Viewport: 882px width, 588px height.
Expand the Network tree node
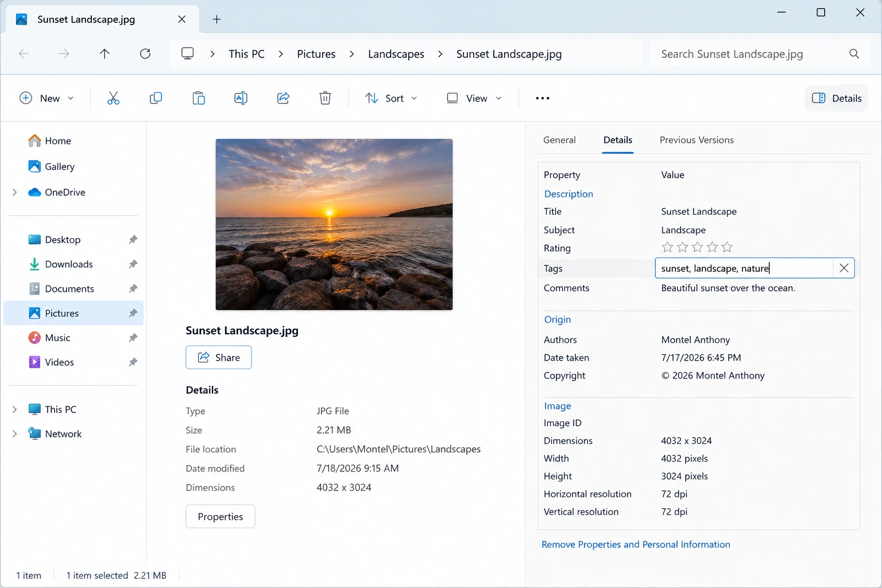(x=15, y=434)
